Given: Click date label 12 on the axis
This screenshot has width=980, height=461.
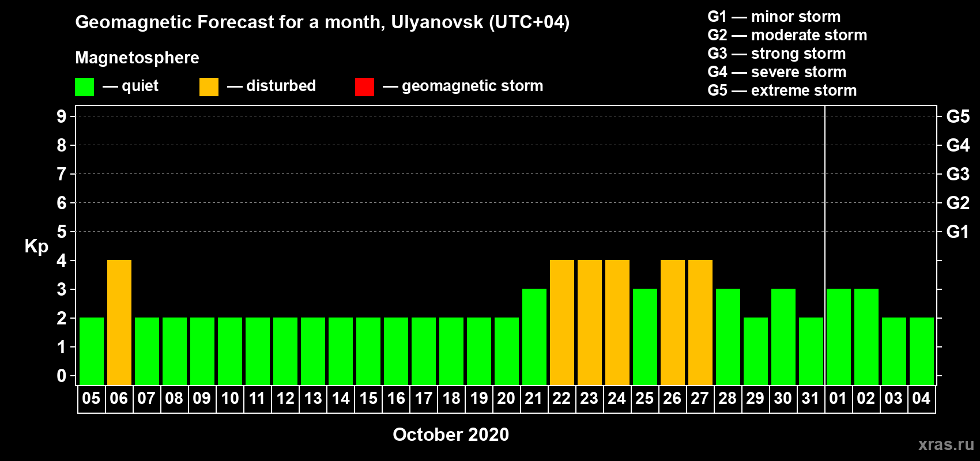Looking at the screenshot, I should (285, 398).
